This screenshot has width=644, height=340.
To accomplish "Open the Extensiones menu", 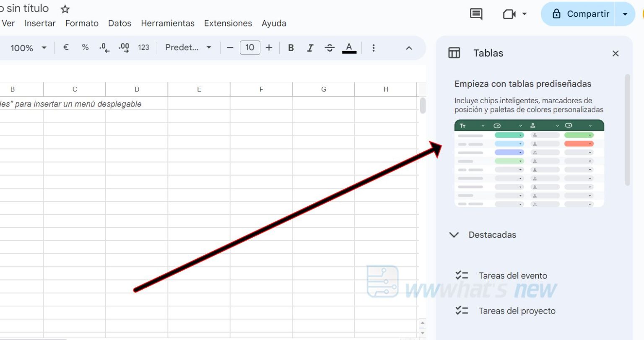I will [x=228, y=23].
